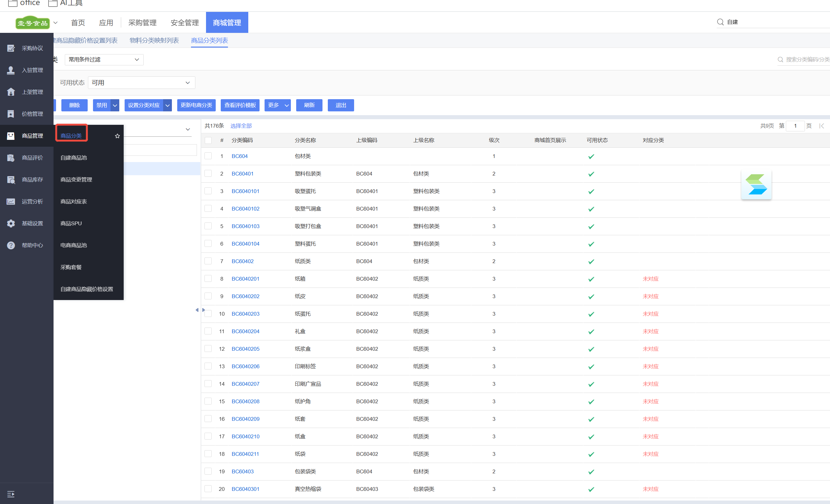Click the page number input field
Image resolution: width=830 pixels, height=504 pixels.
click(x=795, y=126)
